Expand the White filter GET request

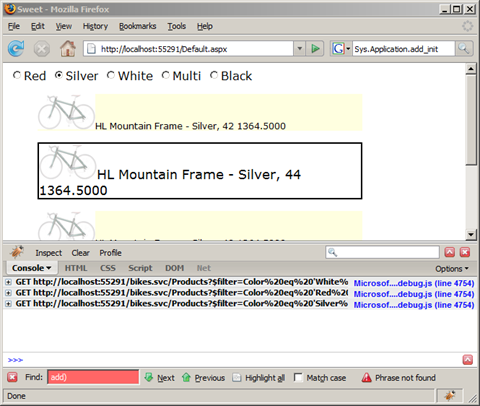point(8,282)
